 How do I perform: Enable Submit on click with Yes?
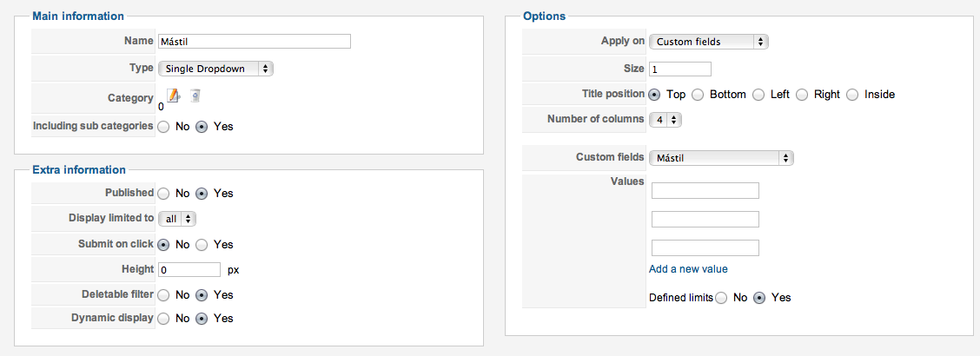[x=202, y=245]
